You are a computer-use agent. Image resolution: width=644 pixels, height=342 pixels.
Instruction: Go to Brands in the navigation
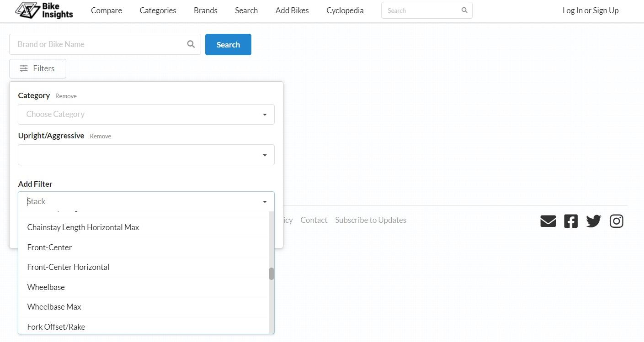tap(206, 11)
